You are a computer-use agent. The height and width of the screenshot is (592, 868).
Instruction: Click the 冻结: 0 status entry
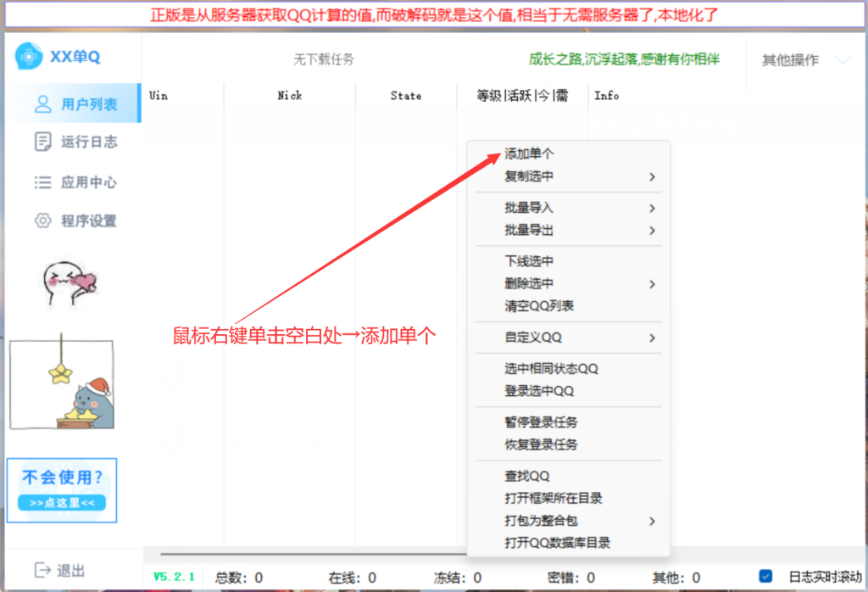pyautogui.click(x=458, y=578)
